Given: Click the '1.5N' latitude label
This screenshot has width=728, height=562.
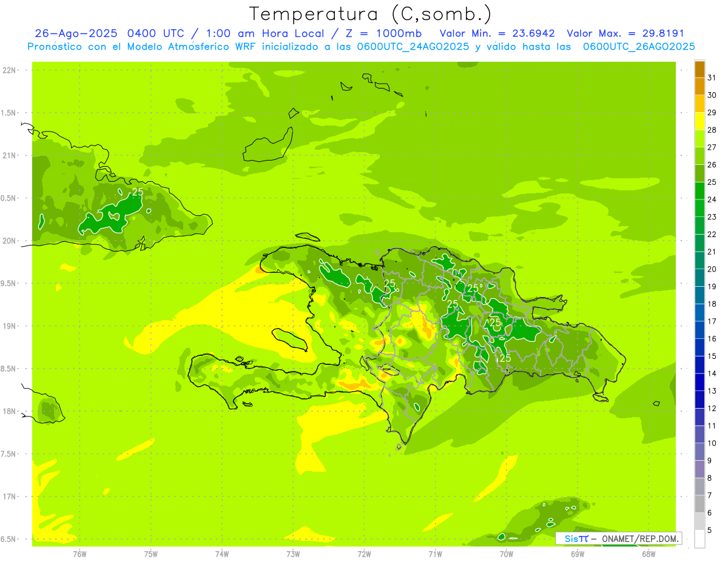Looking at the screenshot, I should [x=8, y=113].
